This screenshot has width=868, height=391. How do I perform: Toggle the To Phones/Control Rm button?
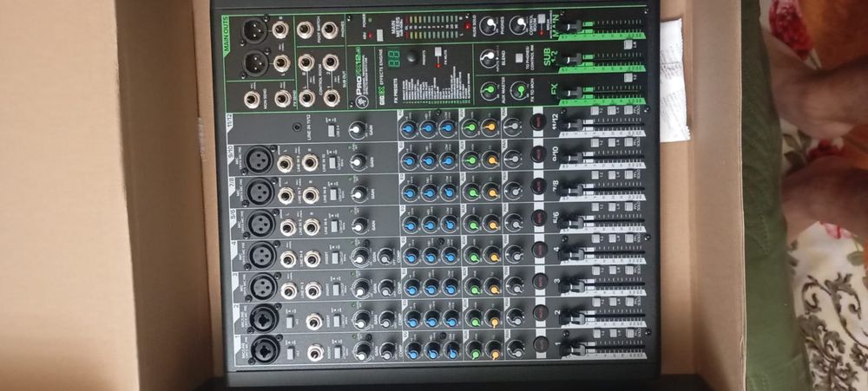[519, 57]
